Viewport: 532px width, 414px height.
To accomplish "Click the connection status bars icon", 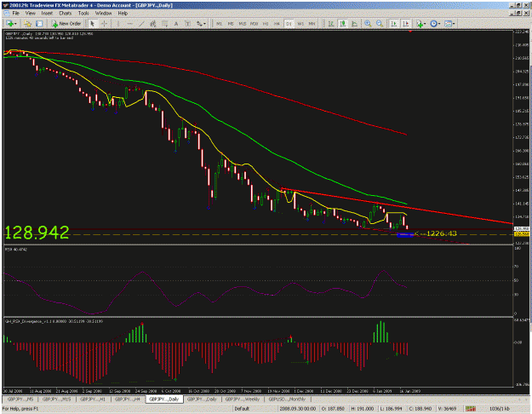I will [470, 409].
